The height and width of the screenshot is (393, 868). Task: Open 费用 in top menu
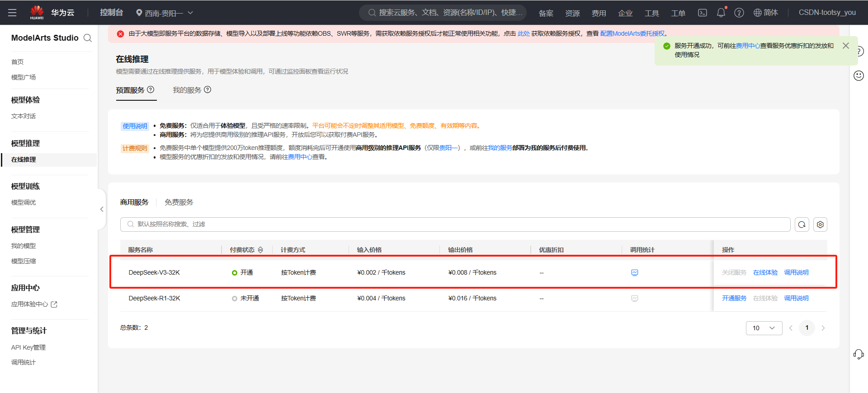click(599, 13)
